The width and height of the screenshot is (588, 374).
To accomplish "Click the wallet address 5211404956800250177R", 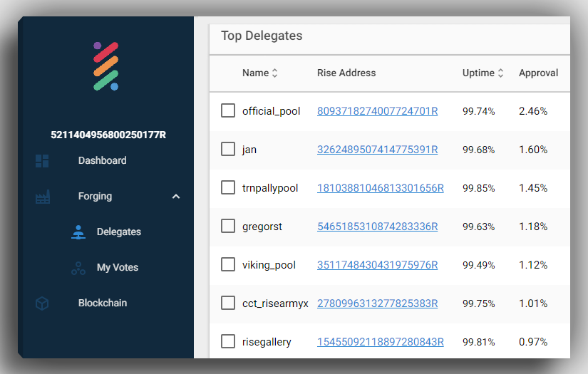I will [x=108, y=135].
